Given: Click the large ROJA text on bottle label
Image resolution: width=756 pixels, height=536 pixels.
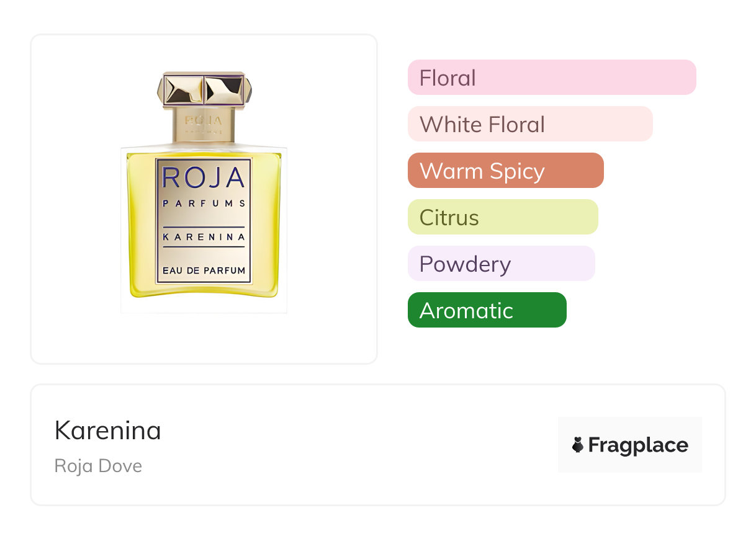Looking at the screenshot, I should [x=204, y=177].
